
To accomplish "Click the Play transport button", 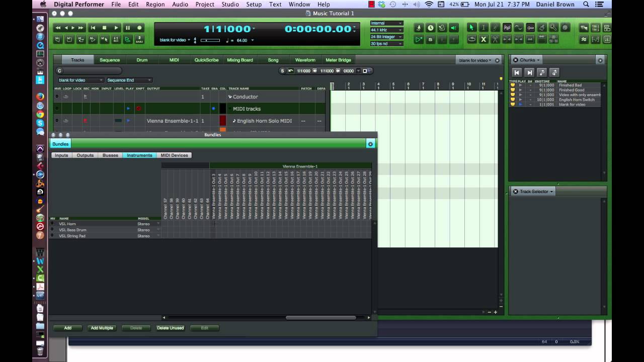I will point(116,28).
